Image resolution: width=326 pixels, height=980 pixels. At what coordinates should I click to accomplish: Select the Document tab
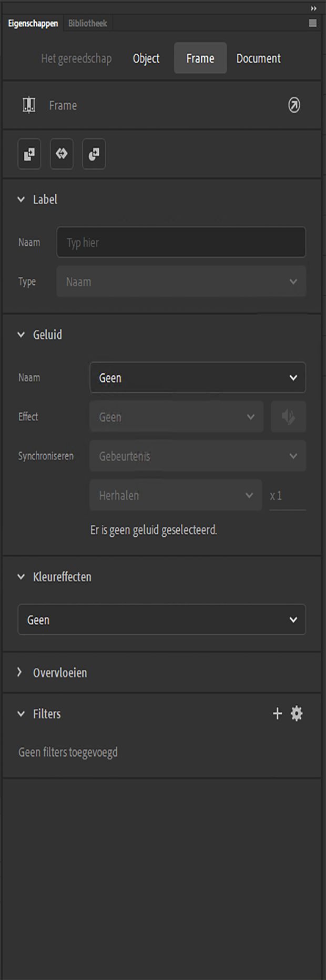coord(258,58)
